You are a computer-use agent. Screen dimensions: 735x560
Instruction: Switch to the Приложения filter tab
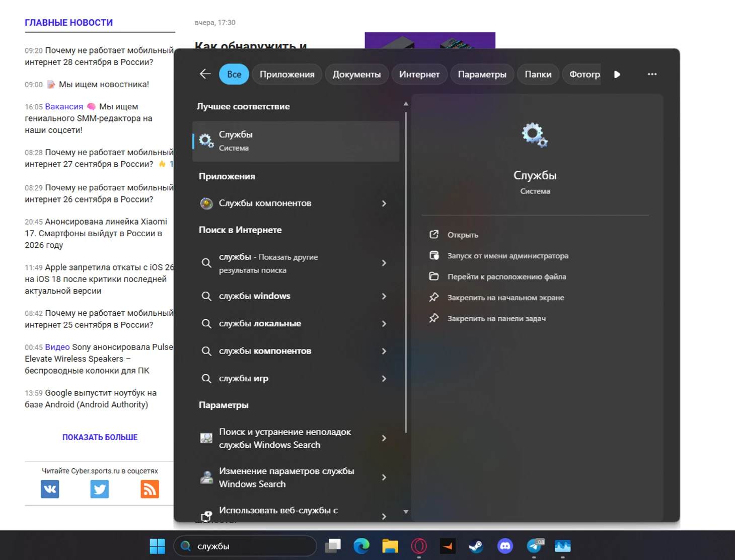287,74
